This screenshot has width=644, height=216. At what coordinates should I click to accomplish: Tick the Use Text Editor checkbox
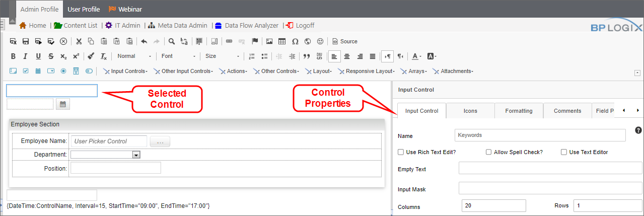tap(564, 152)
